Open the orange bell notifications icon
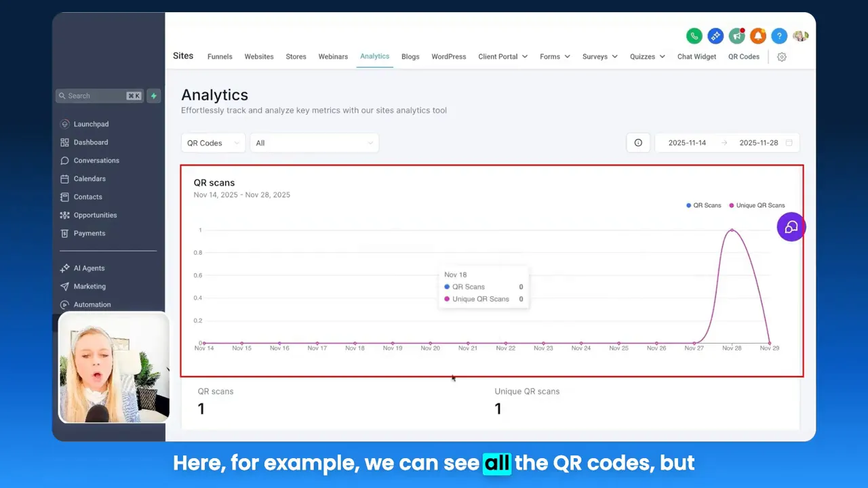The image size is (868, 488). tap(758, 36)
